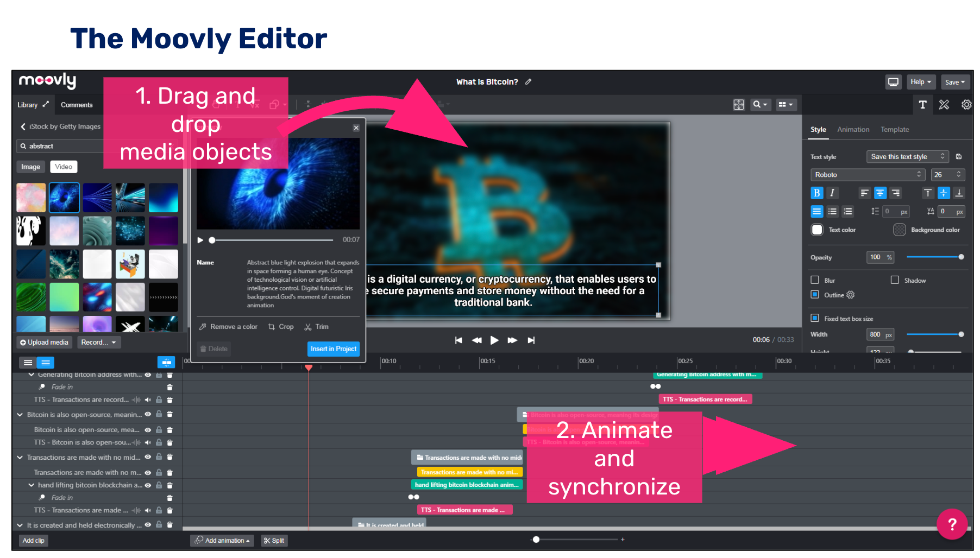The width and height of the screenshot is (980, 558).
Task: Click Insert in Project
Action: coord(334,349)
